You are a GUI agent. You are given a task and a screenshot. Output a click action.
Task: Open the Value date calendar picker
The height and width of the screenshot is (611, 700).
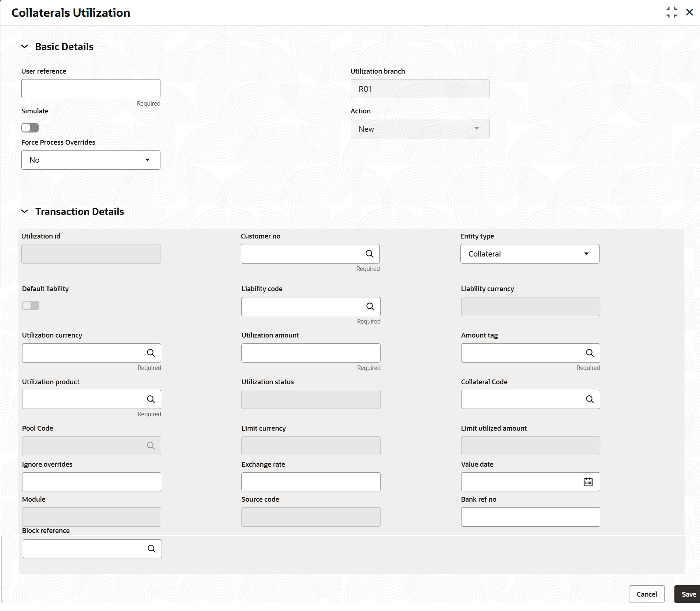[x=588, y=481]
